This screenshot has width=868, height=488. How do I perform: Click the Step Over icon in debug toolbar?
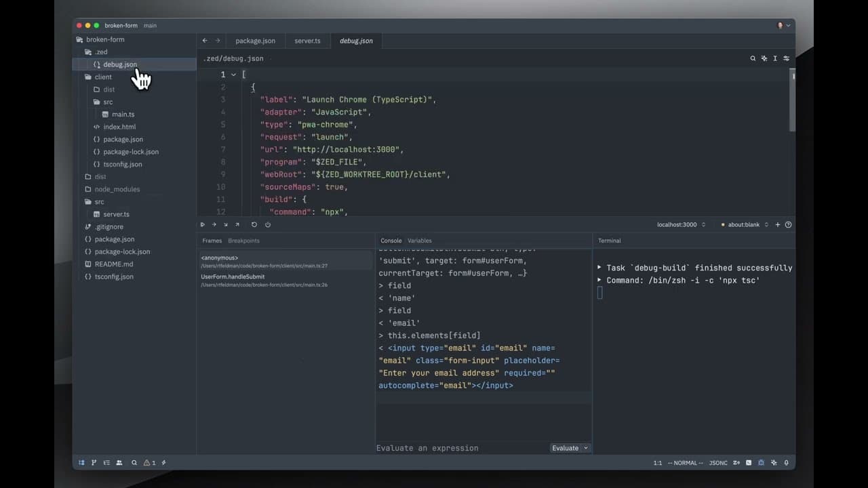pyautogui.click(x=214, y=224)
